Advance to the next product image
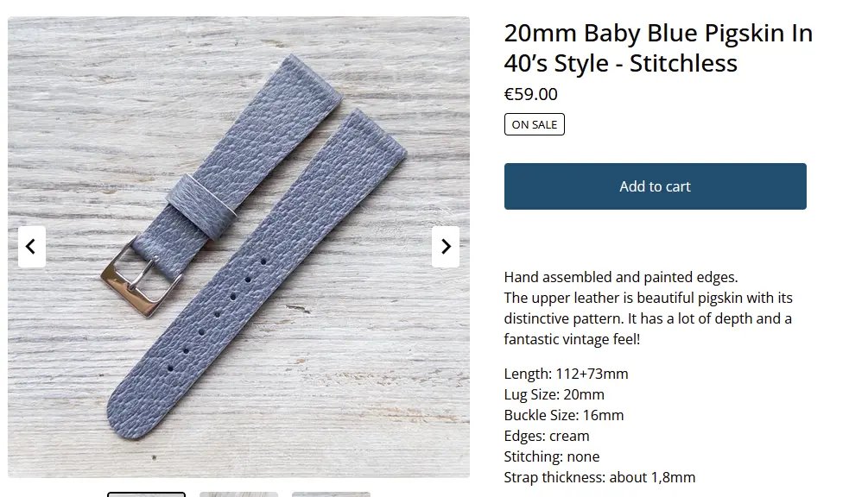 pyautogui.click(x=446, y=247)
